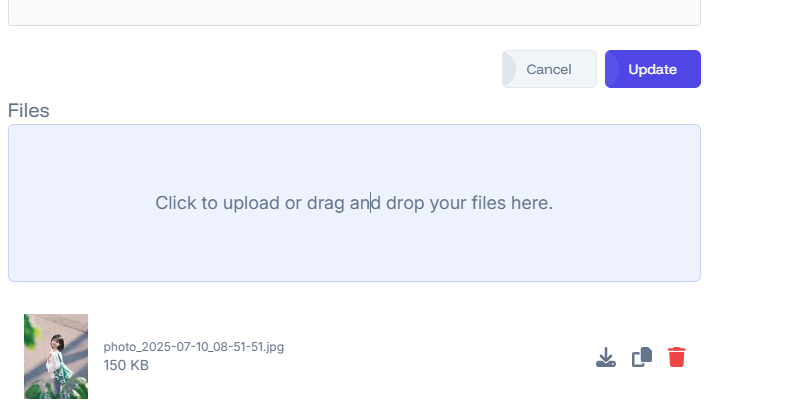
Task: Click the Cancel button
Action: (549, 69)
